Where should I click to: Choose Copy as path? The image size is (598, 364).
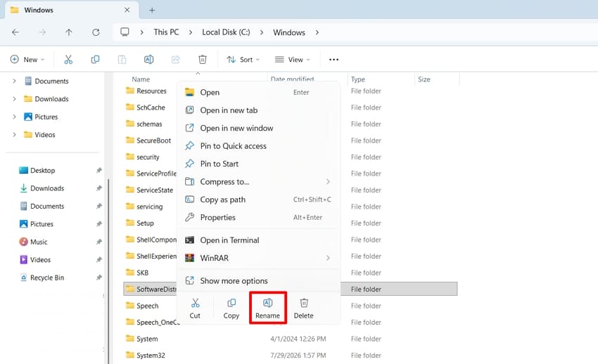tap(259, 200)
